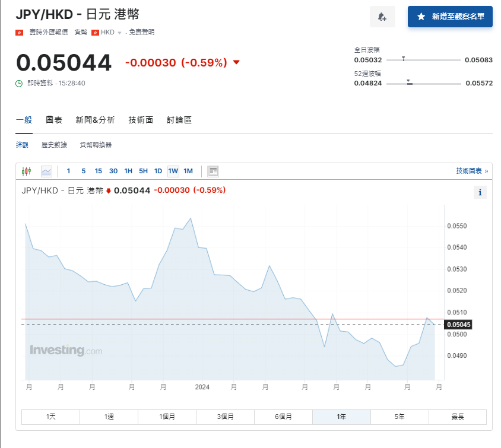Open the red price change dropdown arrow
Image resolution: width=501 pixels, height=448 pixels.
coord(237,62)
